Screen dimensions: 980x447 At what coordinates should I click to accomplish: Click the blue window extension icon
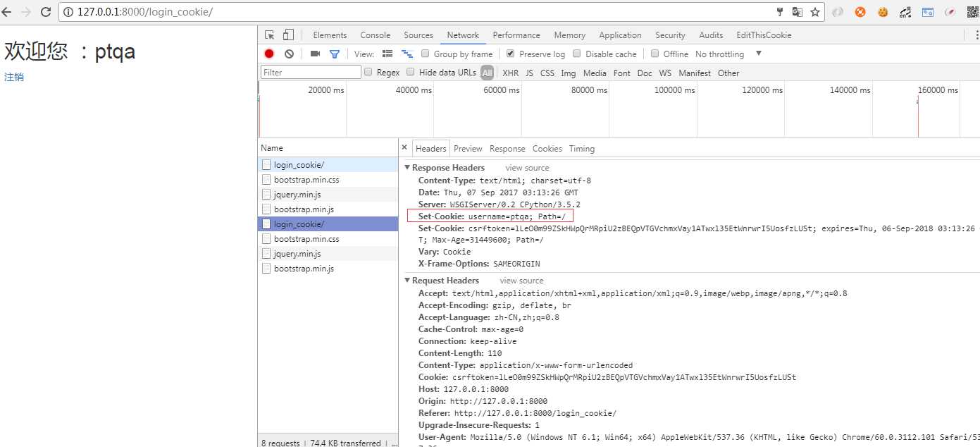(x=928, y=12)
